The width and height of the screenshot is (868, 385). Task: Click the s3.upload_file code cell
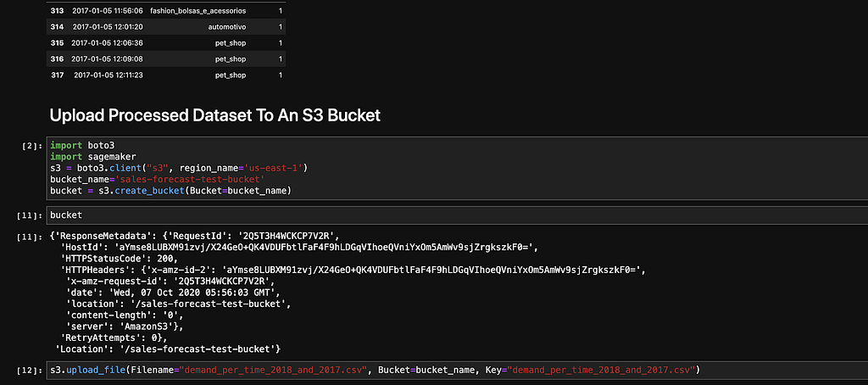click(457, 369)
